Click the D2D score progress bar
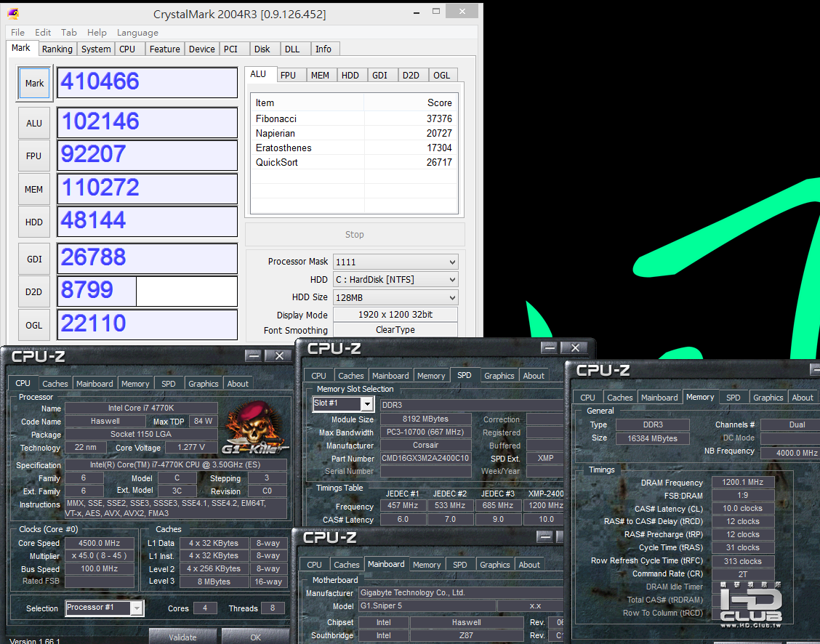Viewport: 820px width, 644px height. click(x=148, y=291)
